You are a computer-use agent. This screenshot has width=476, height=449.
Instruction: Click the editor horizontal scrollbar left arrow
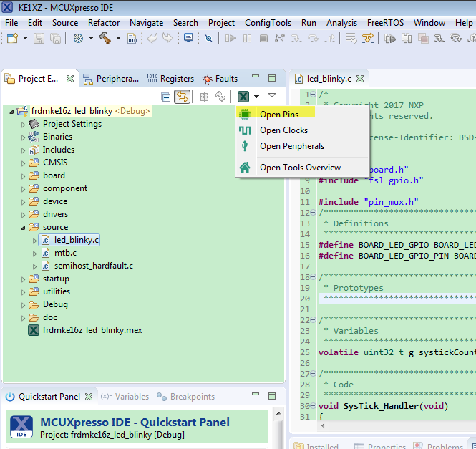coord(323,425)
